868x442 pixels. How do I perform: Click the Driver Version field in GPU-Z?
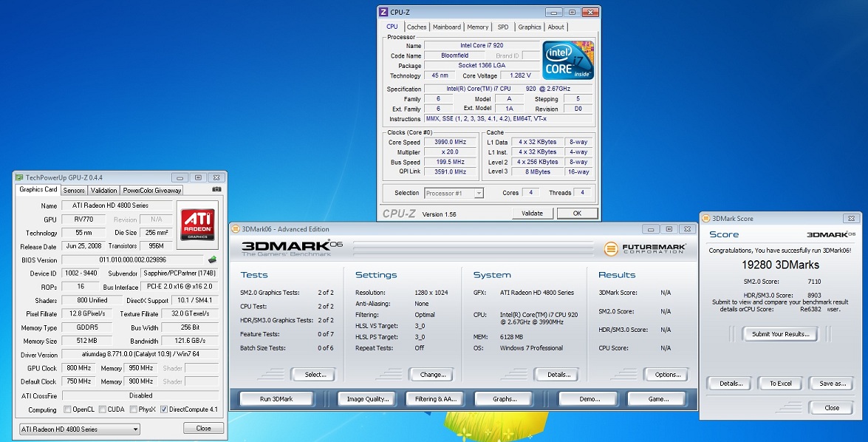coord(140,355)
